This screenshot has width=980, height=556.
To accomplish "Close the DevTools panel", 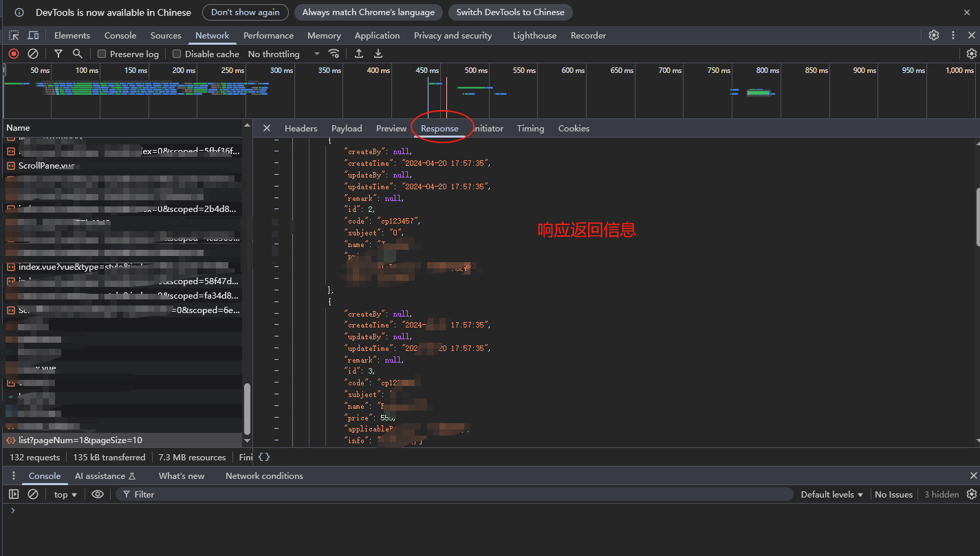I will (x=972, y=35).
